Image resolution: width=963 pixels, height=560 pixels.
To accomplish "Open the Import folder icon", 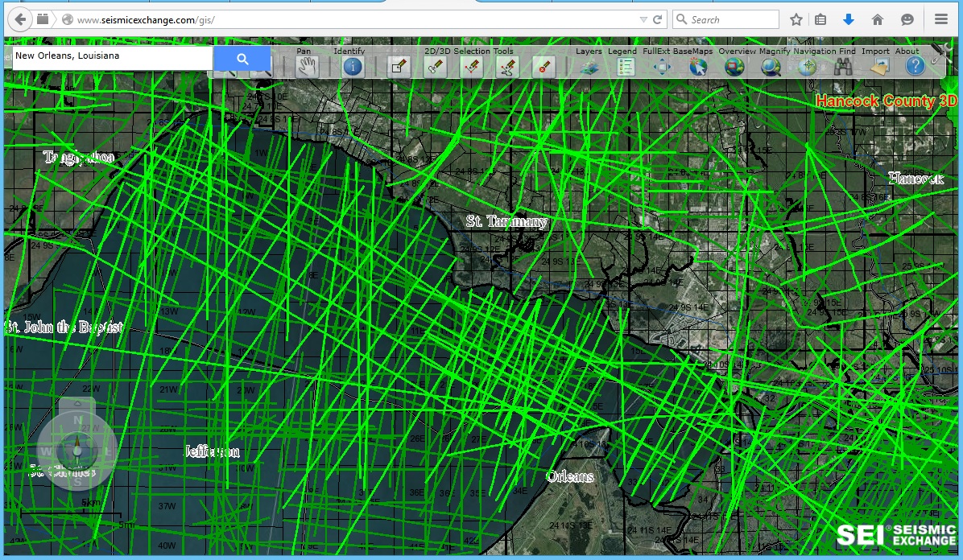I will pyautogui.click(x=879, y=66).
